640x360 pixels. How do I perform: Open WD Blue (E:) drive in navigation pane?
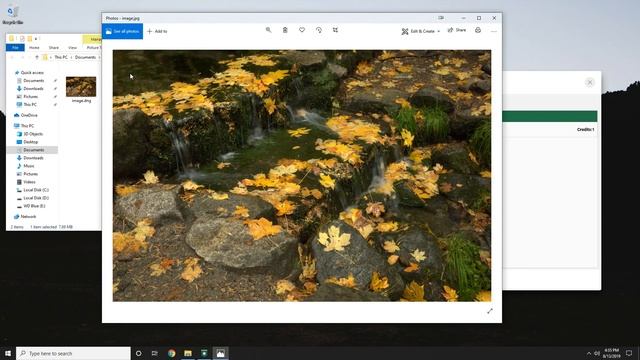[x=34, y=206]
